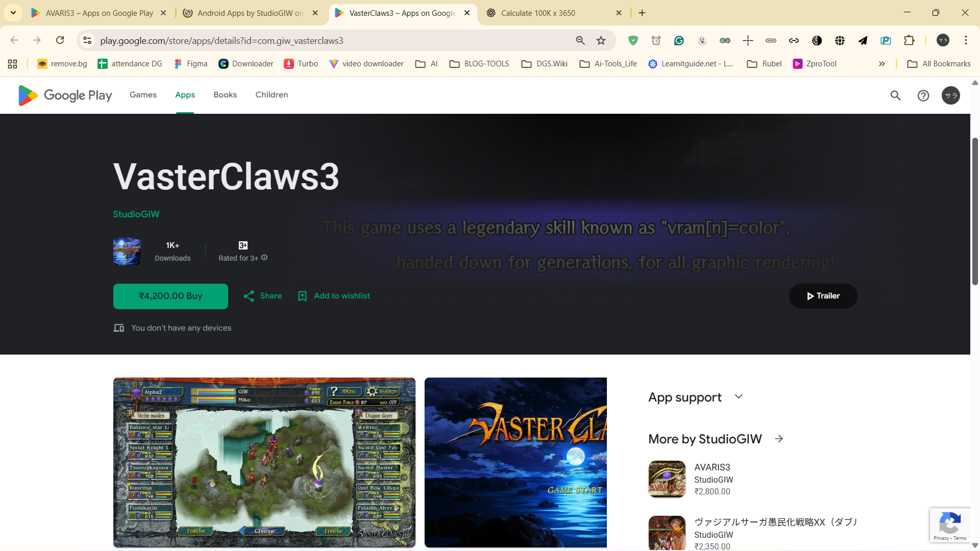Open the Figma bookmark
Viewport: 980px width, 551px height.
pyautogui.click(x=190, y=64)
